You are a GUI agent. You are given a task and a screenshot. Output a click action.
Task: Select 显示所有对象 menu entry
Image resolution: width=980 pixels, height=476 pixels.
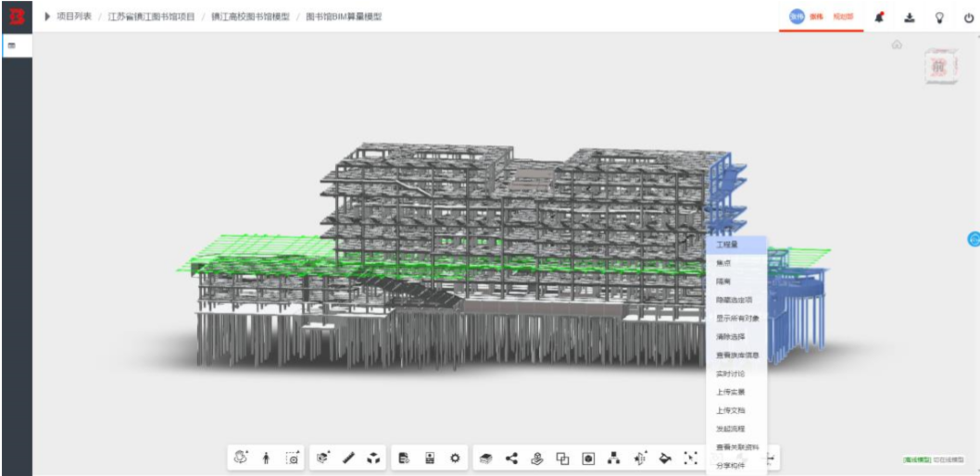point(735,318)
